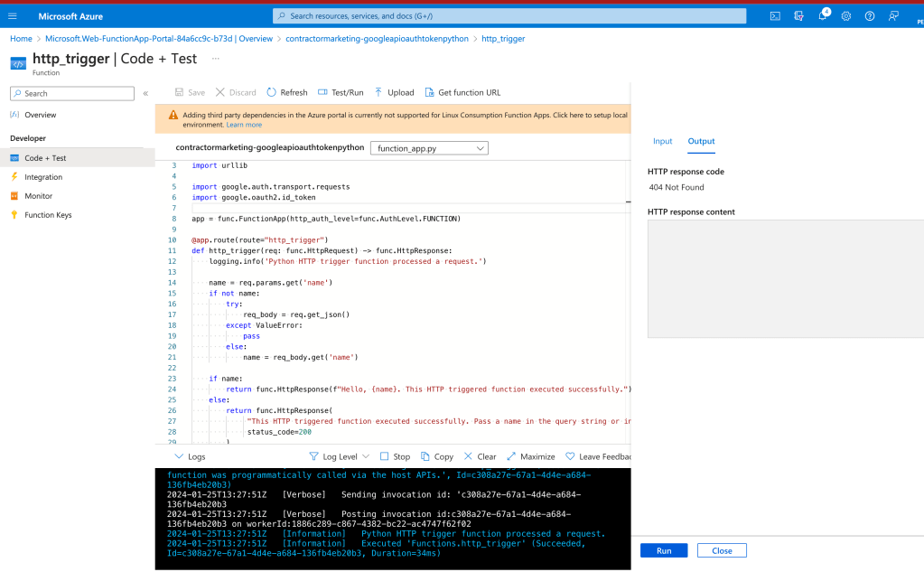Click the contractormarketing-googleapioauthtokenpython label above the editor
This screenshot has width=924, height=572.
click(270, 147)
